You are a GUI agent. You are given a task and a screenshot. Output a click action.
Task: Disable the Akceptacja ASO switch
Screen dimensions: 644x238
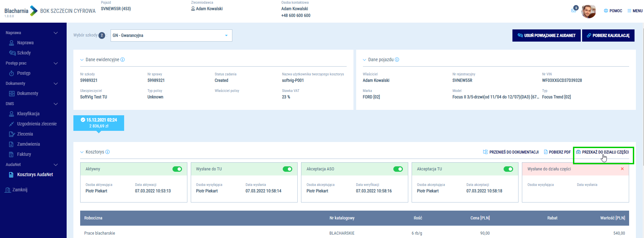[398, 169]
